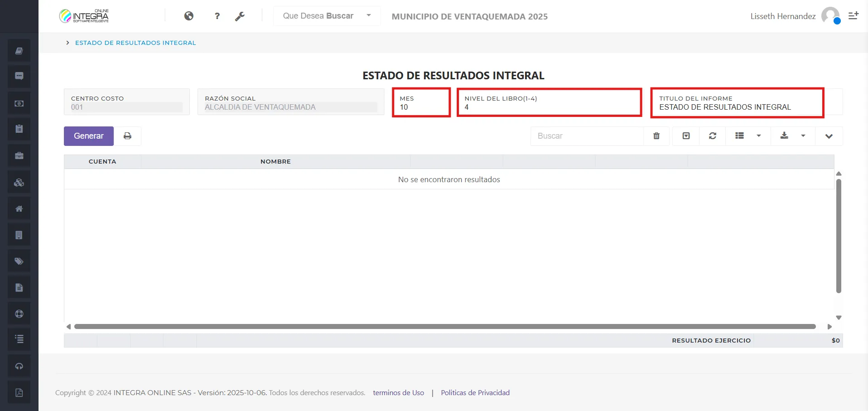Image resolution: width=868 pixels, height=411 pixels.
Task: Open the journal entries sidebar icon
Action: (19, 50)
